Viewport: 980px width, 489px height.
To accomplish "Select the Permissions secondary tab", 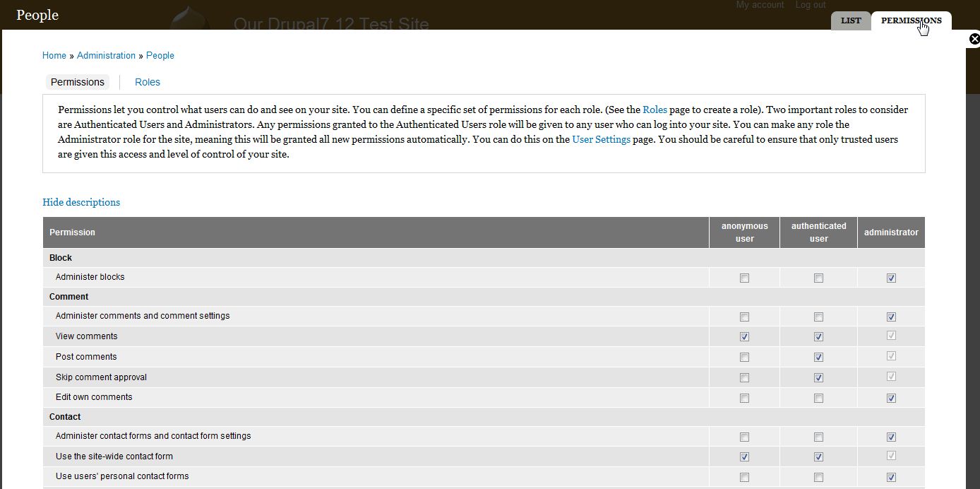I will click(78, 82).
